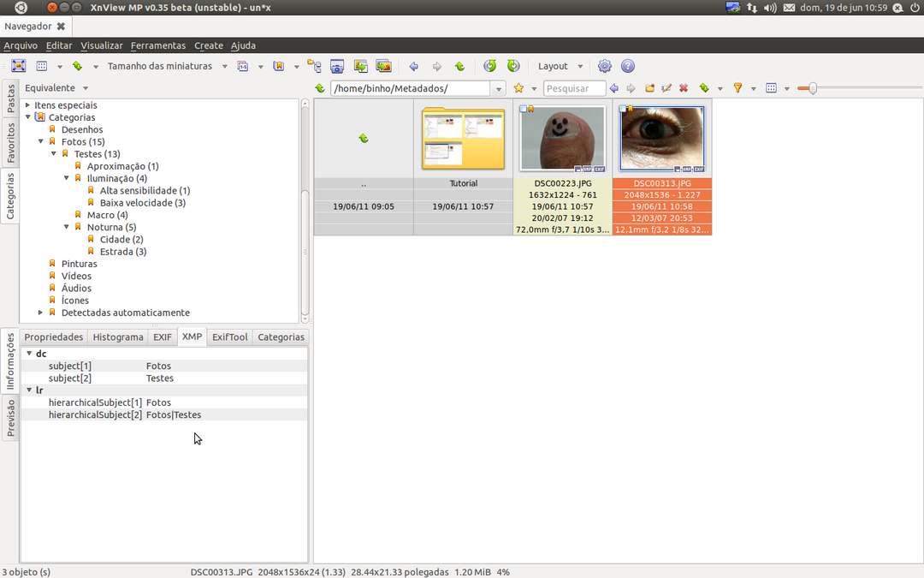The height and width of the screenshot is (578, 924).
Task: Collapse the Noturna (5) node
Action: 67,227
